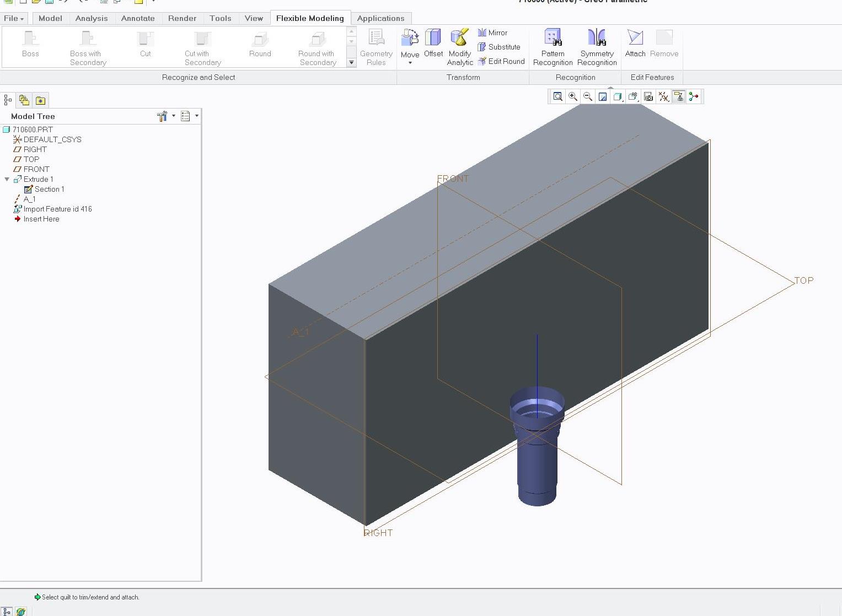Click the imported blue cylindrical part
The width and height of the screenshot is (842, 616).
pyautogui.click(x=537, y=463)
